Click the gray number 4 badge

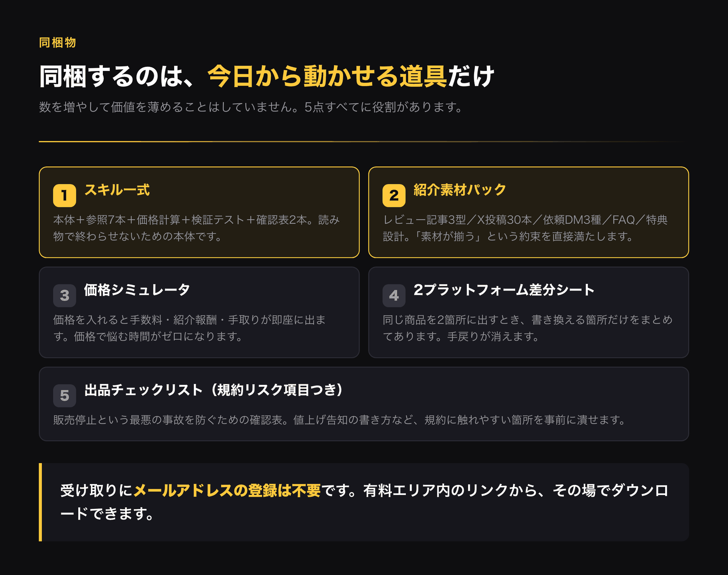[x=394, y=296]
